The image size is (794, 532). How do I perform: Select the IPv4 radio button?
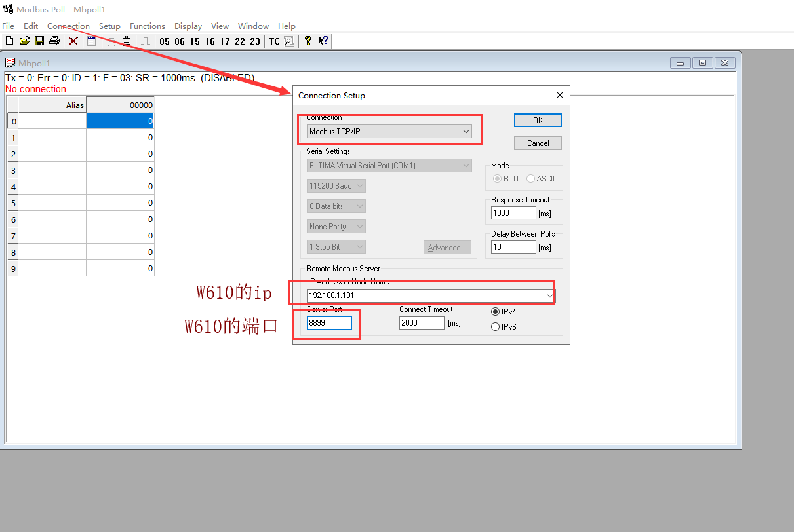point(496,312)
